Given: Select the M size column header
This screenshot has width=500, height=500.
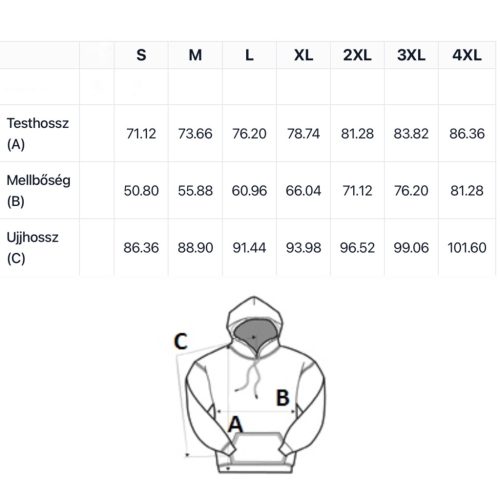Looking at the screenshot, I should click(195, 55).
